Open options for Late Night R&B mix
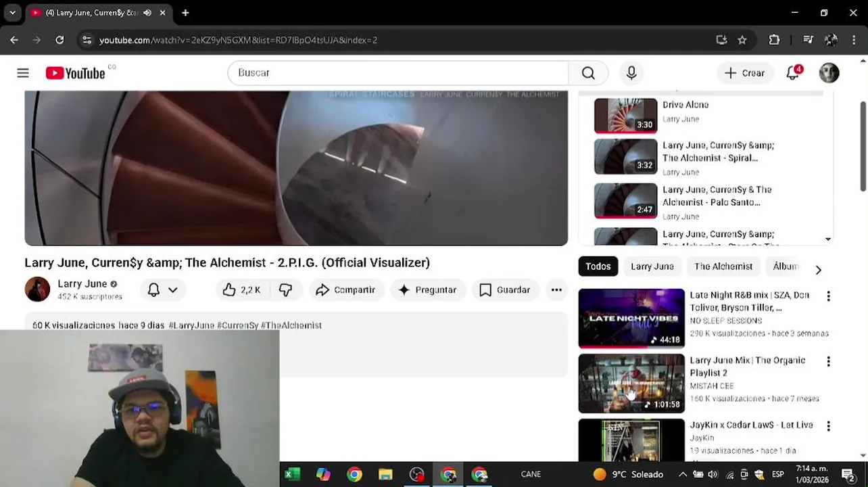Viewport: 868px width, 487px height. [x=828, y=296]
